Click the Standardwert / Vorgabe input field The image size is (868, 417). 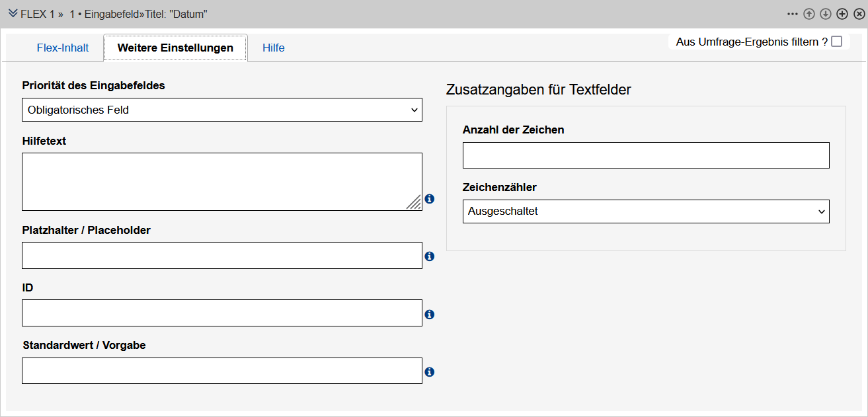[x=221, y=371]
